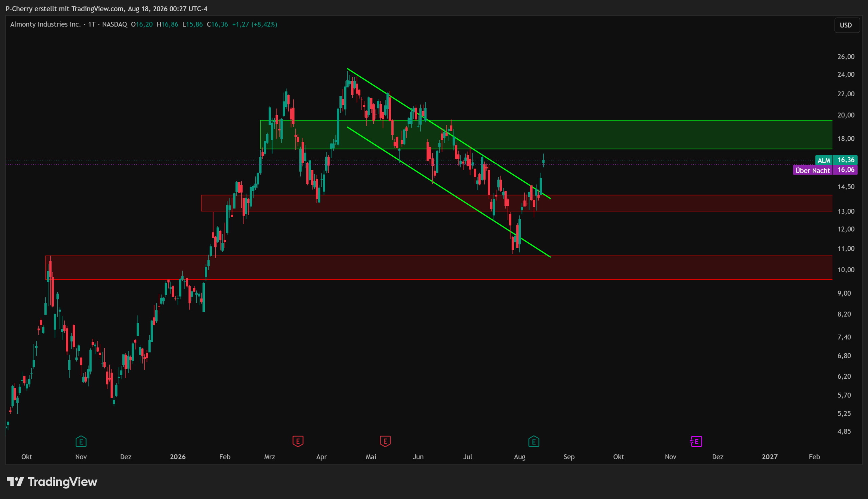Click the 8,20 price axis label
Image resolution: width=868 pixels, height=499 pixels.
(844, 314)
